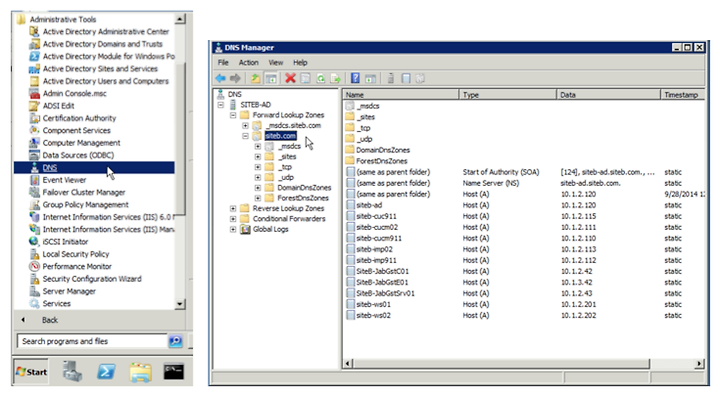Click the New Zone toolbar icon
720x398 pixels.
tap(405, 78)
